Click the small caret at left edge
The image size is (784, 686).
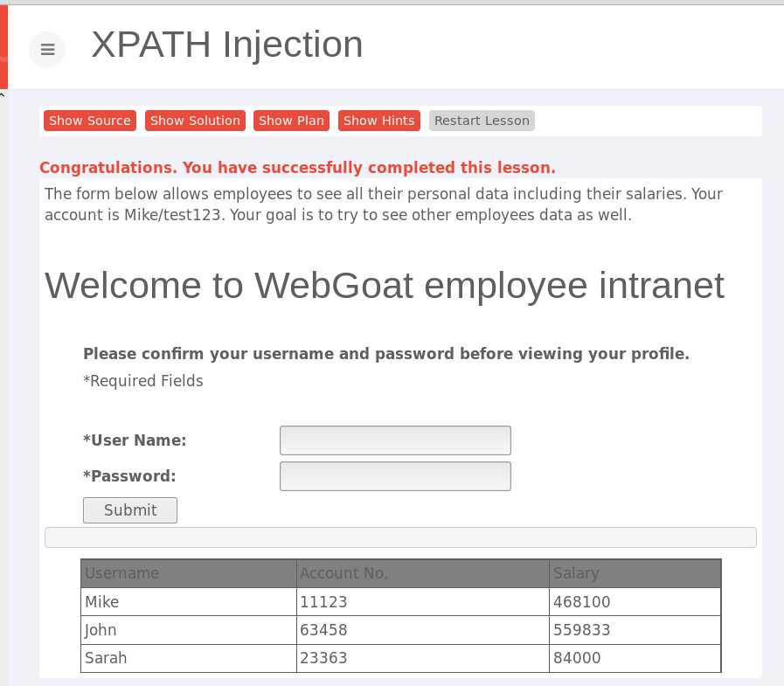[3, 94]
